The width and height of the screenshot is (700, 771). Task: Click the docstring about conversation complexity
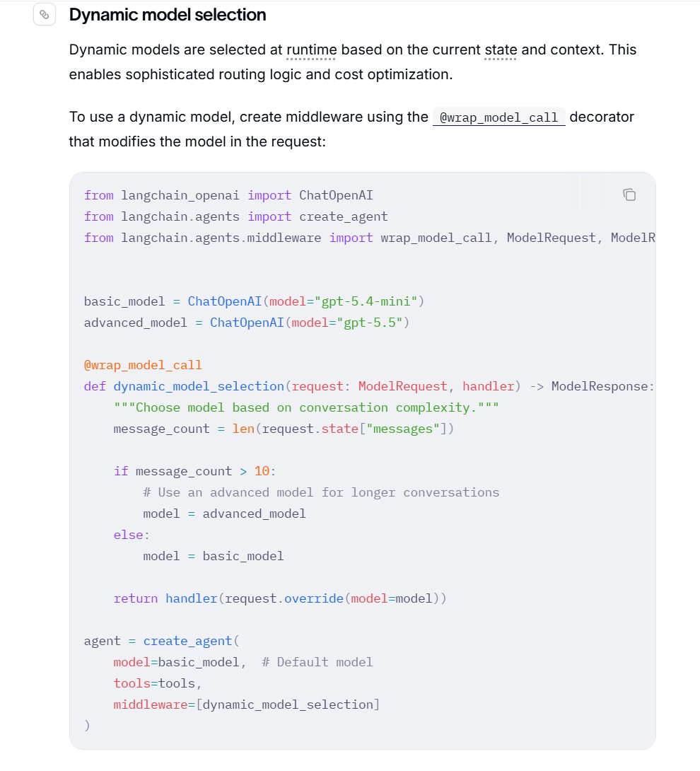[x=306, y=407]
